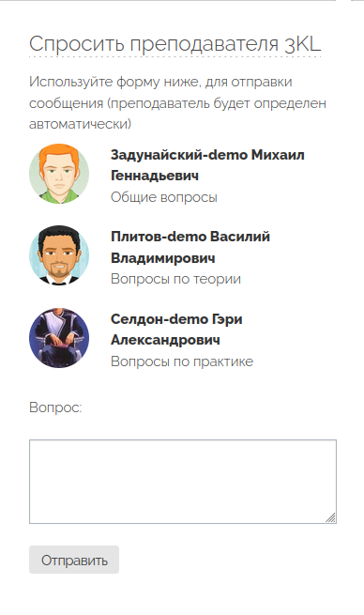Click the Вопрос text area

(x=183, y=482)
